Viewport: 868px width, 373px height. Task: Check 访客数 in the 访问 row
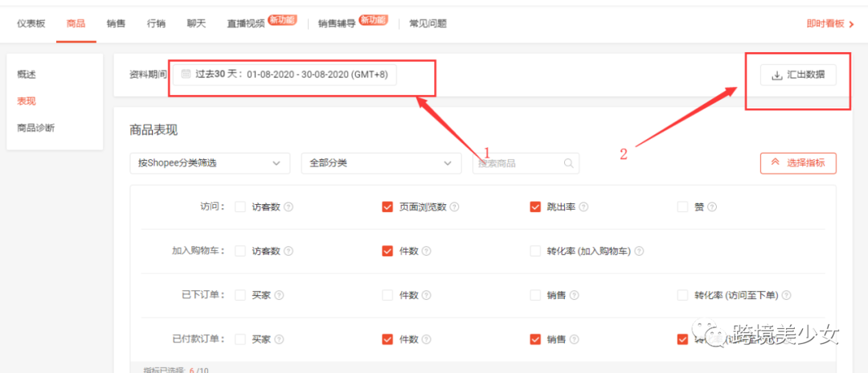point(240,207)
